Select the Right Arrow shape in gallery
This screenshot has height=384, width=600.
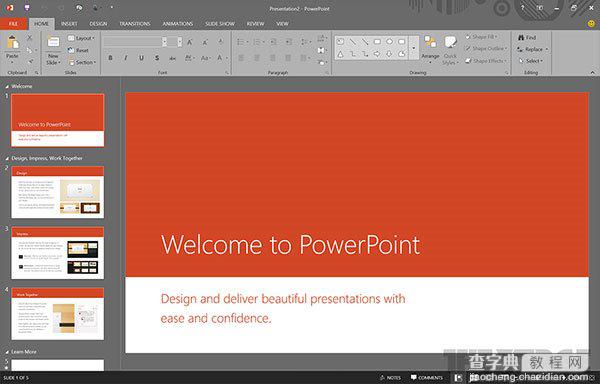tap(377, 54)
